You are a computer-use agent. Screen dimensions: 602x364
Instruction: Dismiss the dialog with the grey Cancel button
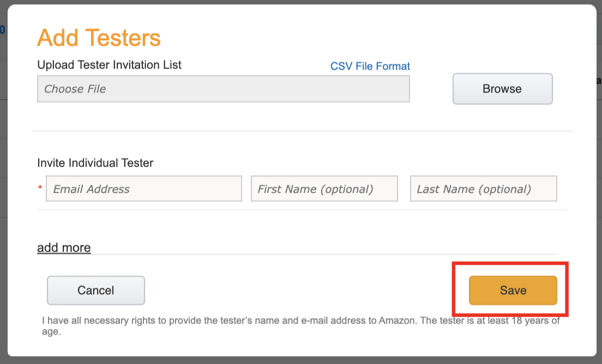[x=96, y=290]
